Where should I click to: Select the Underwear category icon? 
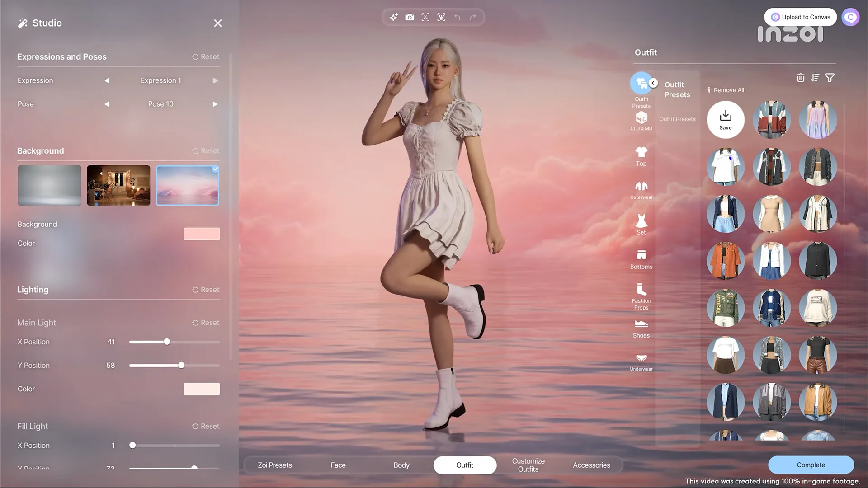641,361
